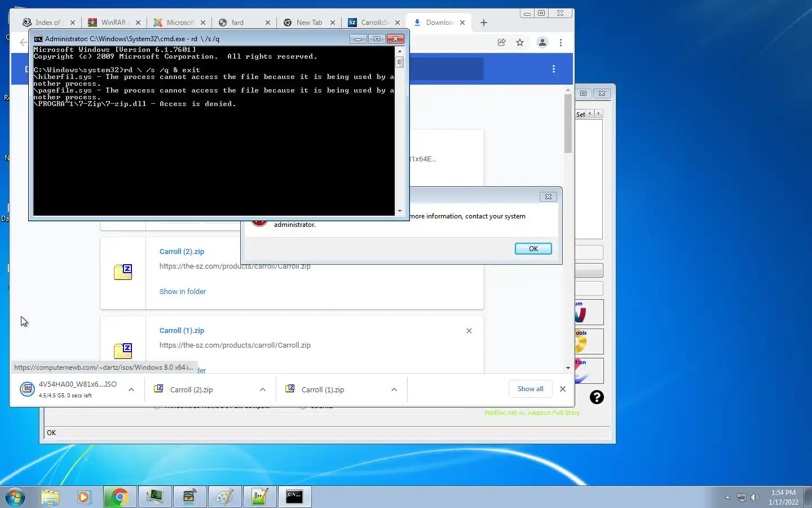Click the network icon in the system tray
The width and height of the screenshot is (812, 508).
(x=742, y=497)
